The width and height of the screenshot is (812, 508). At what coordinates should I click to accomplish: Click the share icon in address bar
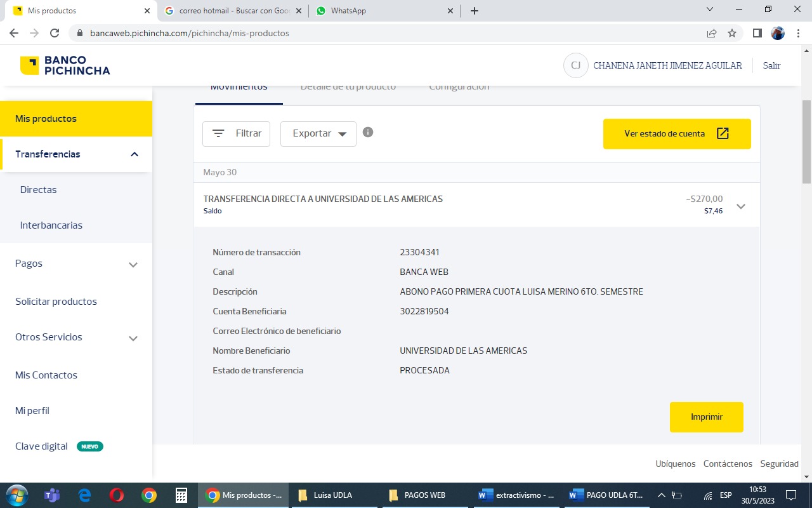[x=712, y=33]
